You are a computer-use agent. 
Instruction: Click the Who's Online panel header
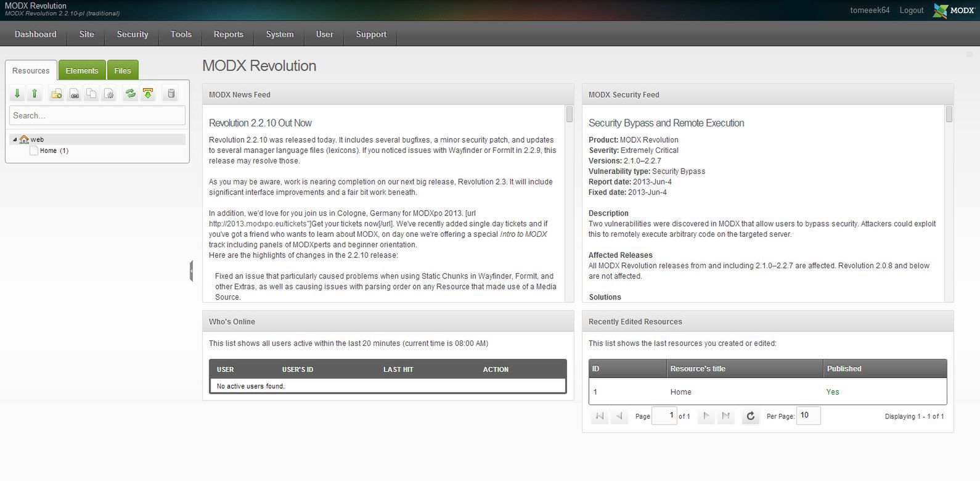(388, 321)
